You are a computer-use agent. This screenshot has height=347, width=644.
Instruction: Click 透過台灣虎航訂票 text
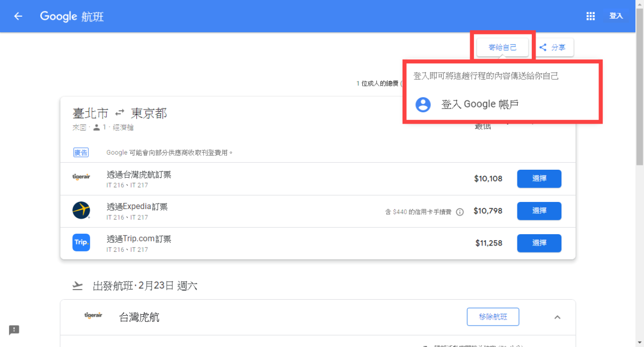(139, 175)
